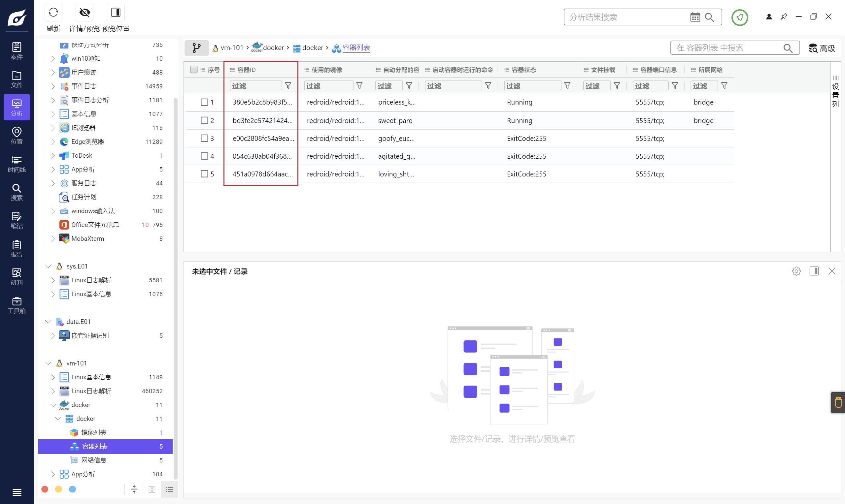Switch the tree to list view

click(x=170, y=489)
